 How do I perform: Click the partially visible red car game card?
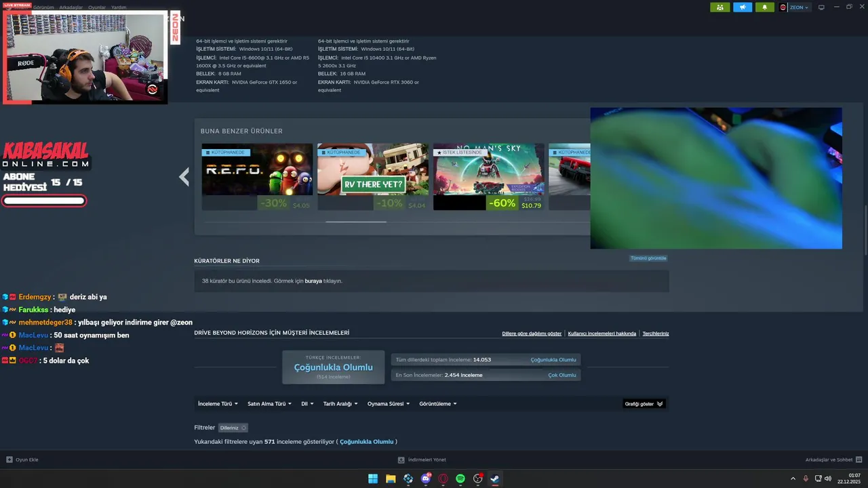(569, 176)
